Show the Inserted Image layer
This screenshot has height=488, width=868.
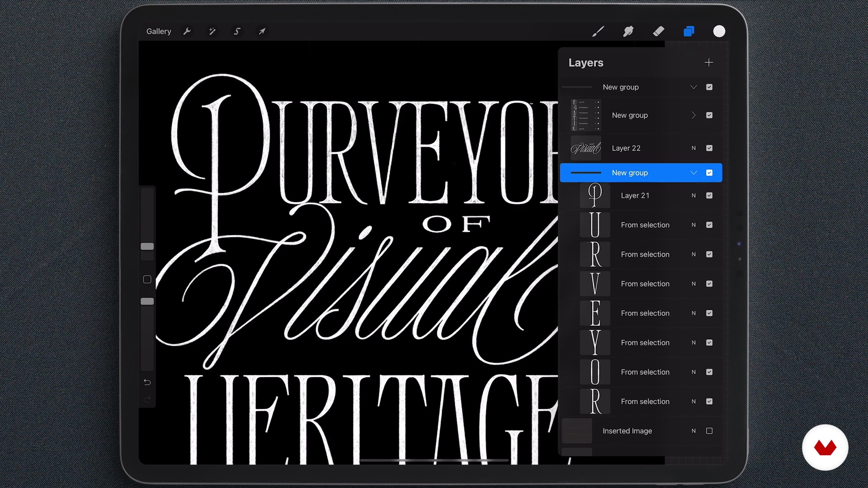[x=709, y=431]
